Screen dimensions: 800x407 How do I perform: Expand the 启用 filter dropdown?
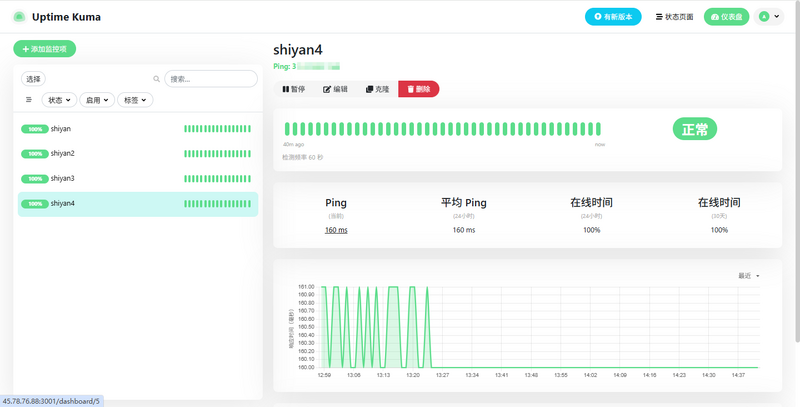(x=97, y=100)
